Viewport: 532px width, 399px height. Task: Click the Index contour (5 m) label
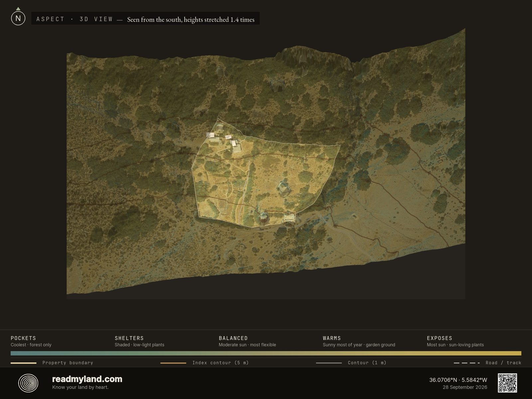pyautogui.click(x=220, y=363)
